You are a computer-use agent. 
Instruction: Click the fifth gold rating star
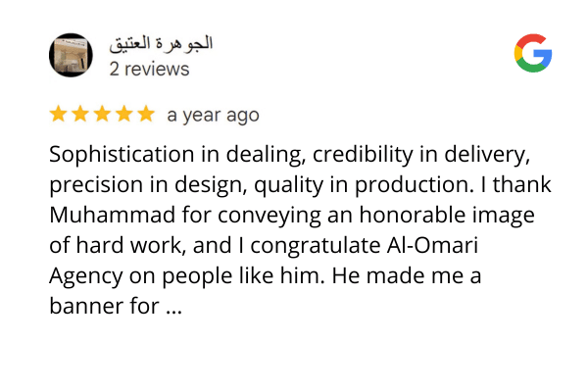(146, 114)
